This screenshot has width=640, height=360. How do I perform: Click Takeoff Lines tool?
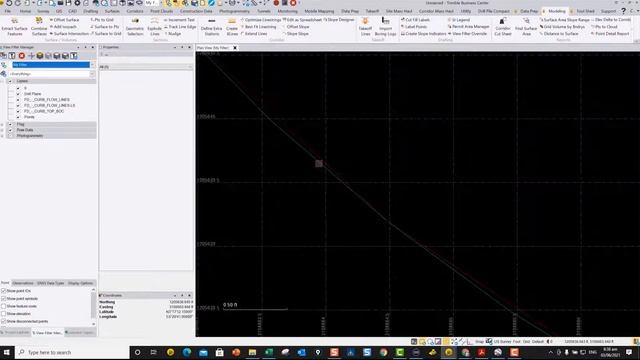pyautogui.click(x=365, y=27)
